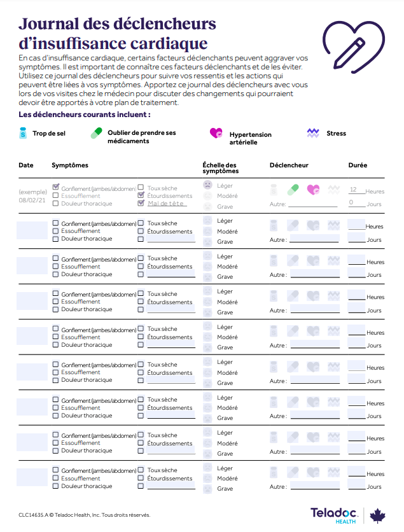The image size is (404, 532).
Task: Check Douleur thoracique in the example row
Action: point(56,203)
